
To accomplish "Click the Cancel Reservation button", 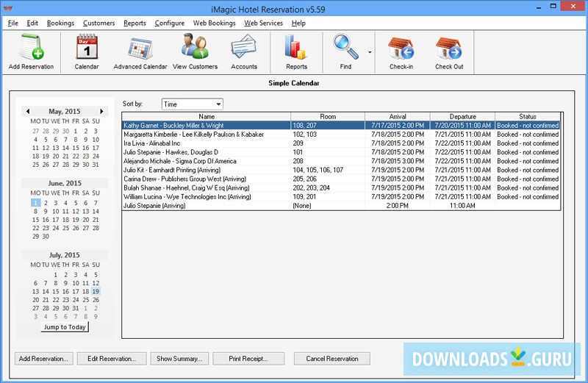I will pos(332,359).
